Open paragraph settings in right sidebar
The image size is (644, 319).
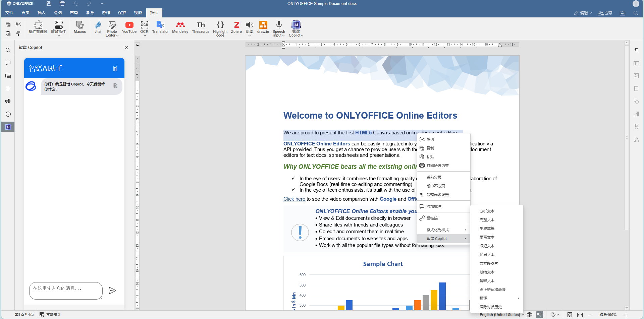tap(636, 50)
